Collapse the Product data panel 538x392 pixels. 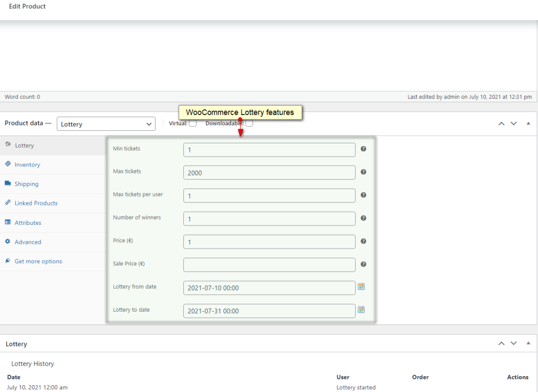click(x=529, y=123)
